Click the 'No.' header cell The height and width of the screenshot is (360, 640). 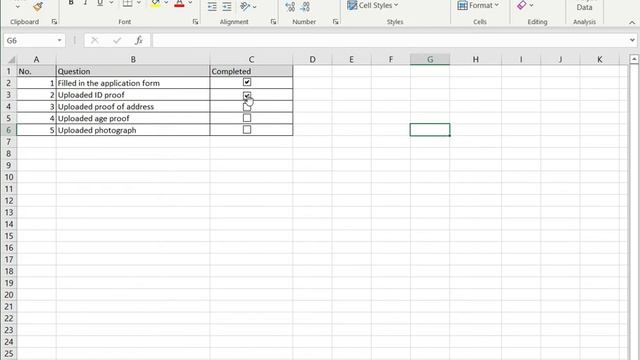(x=36, y=71)
